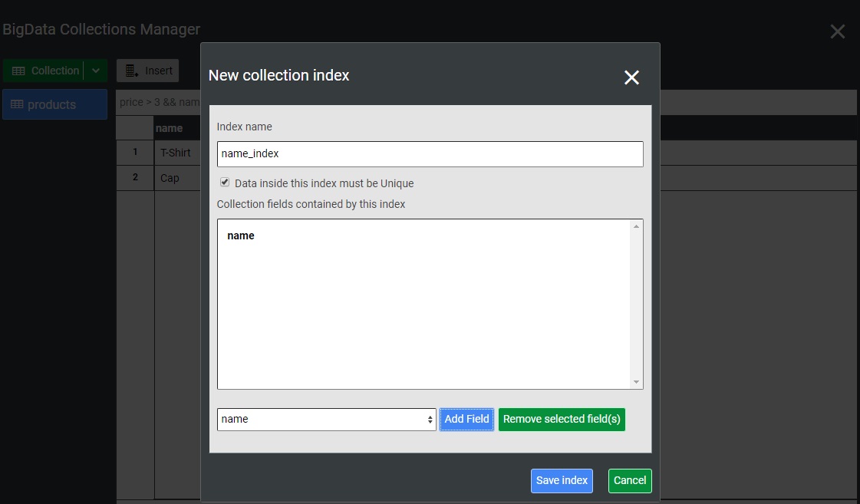Click the Collection button
This screenshot has height=504, width=860.
pyautogui.click(x=45, y=71)
